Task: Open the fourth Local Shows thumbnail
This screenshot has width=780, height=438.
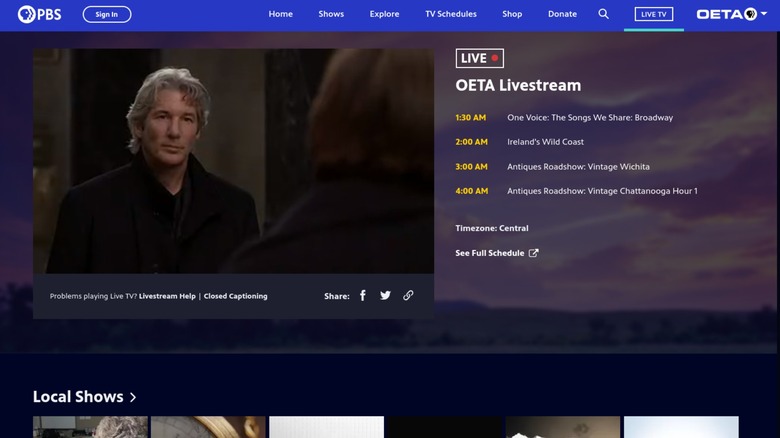Action: [445, 427]
